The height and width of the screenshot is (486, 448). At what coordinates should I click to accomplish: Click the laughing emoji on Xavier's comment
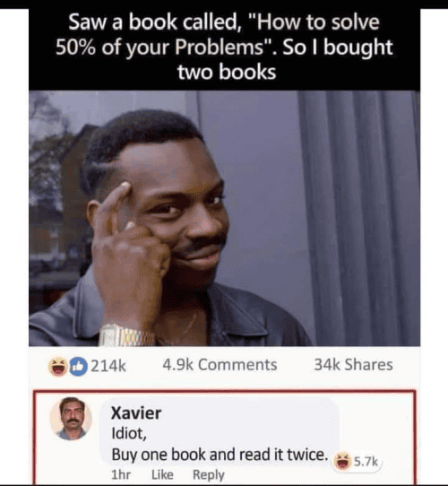coord(342,462)
